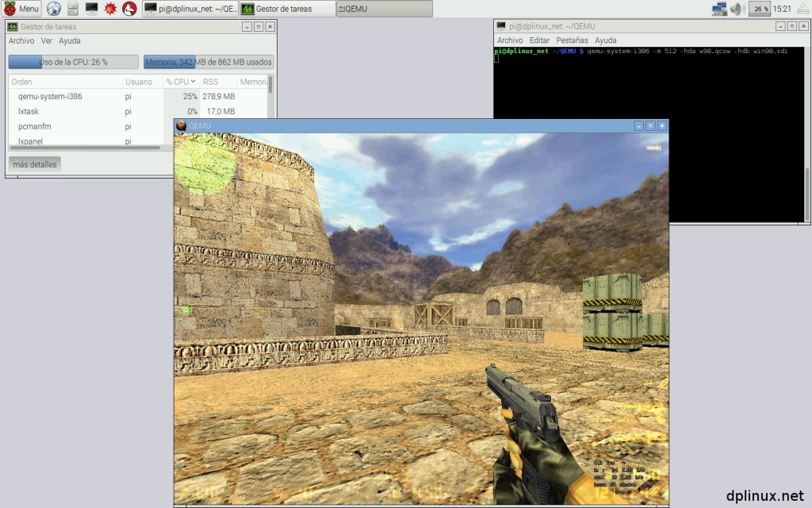The width and height of the screenshot is (812, 508).
Task: Click the CPU usage progress bar
Action: [x=73, y=62]
